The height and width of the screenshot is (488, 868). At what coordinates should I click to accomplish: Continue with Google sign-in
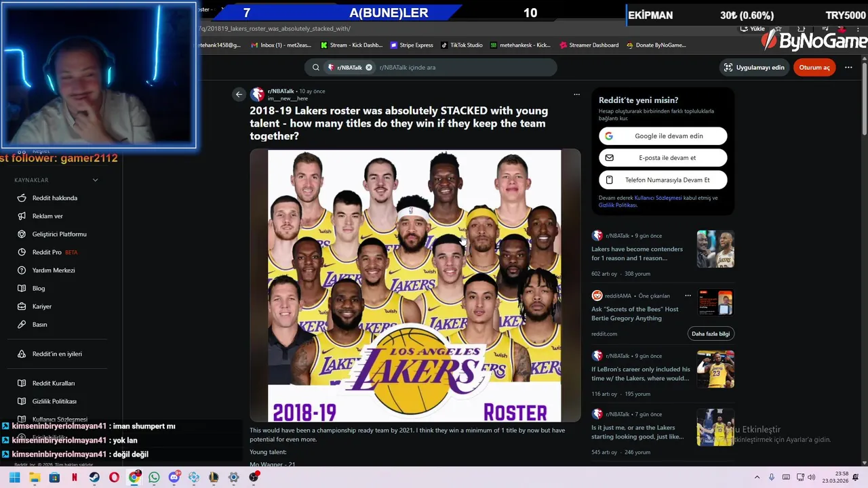(663, 136)
